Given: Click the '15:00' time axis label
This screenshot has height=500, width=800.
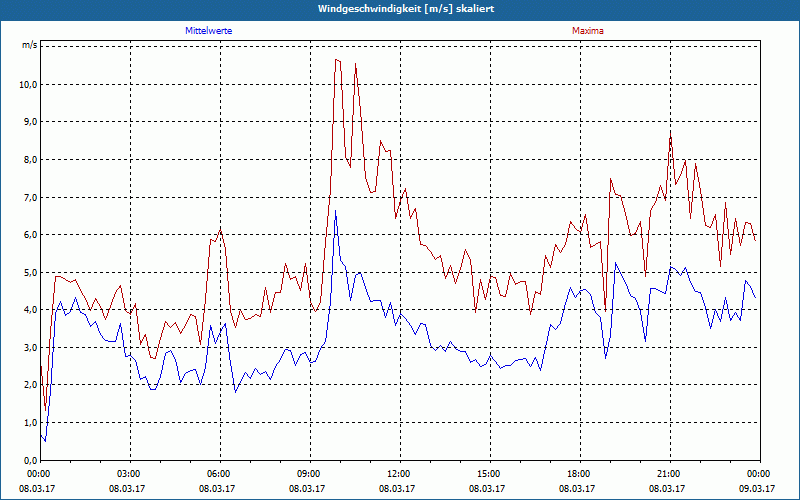Looking at the screenshot, I should (x=490, y=474).
